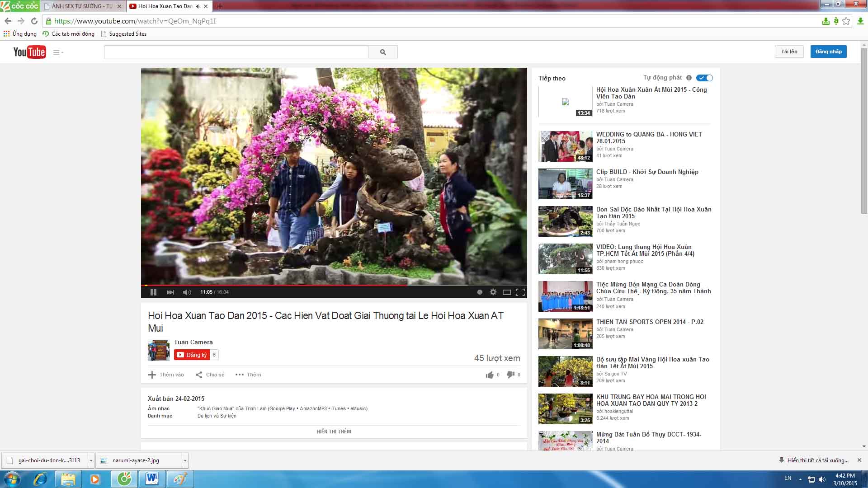Click the Đăng nhập sign-in button

tap(828, 52)
